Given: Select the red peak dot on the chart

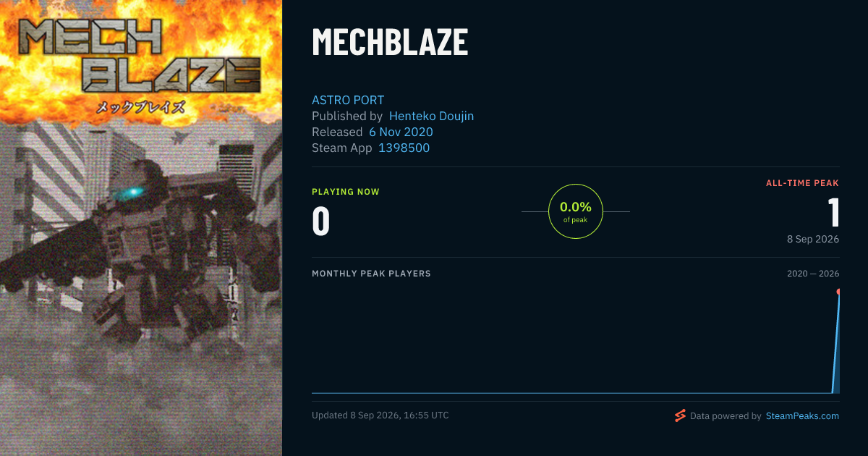Looking at the screenshot, I should pos(839,292).
